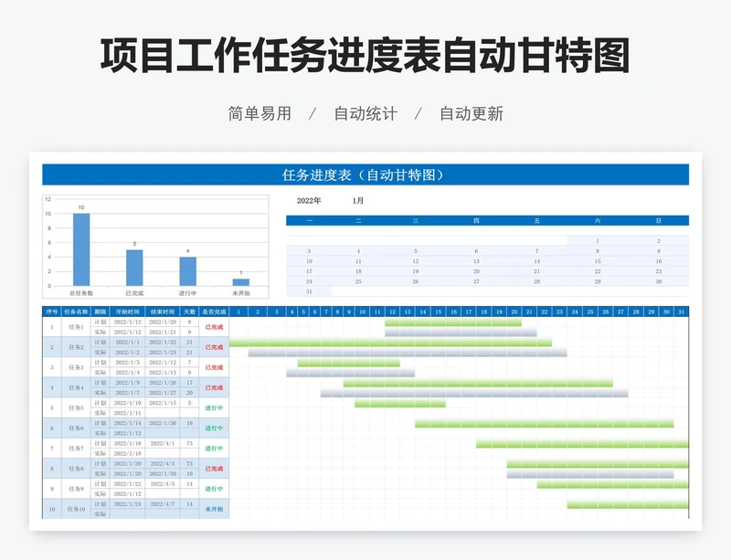Select 任务3 planned start date 2022/1/5

127,363
